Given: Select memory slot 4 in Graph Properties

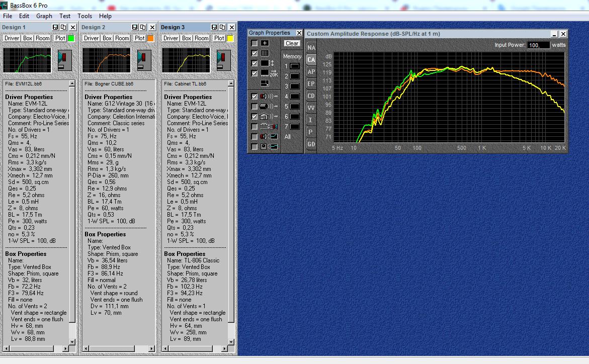Looking at the screenshot, I should [x=294, y=97].
